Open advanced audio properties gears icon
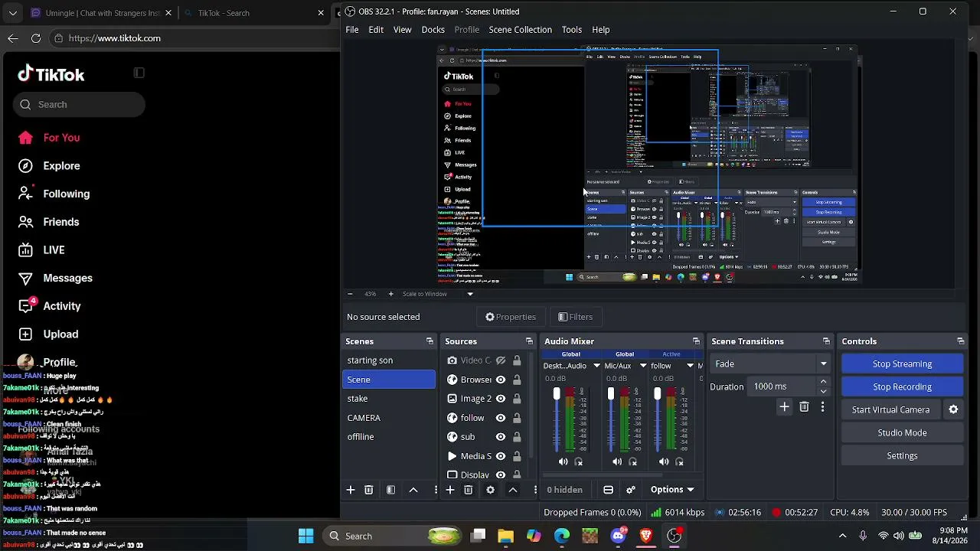980x551 pixels. click(631, 490)
